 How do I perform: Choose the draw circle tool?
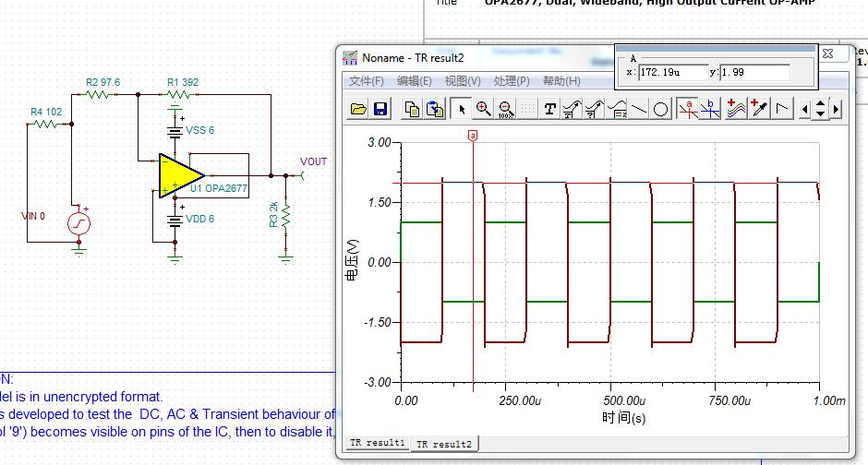(x=660, y=109)
